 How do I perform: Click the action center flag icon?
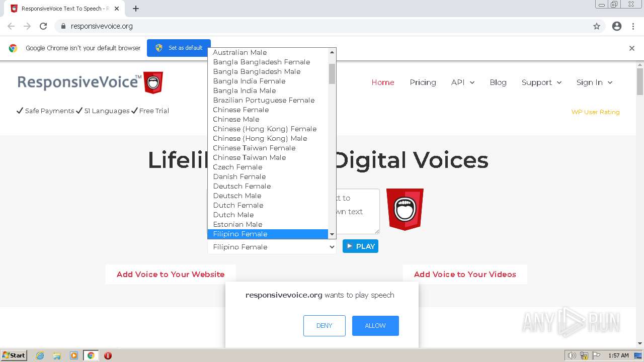[x=596, y=355]
